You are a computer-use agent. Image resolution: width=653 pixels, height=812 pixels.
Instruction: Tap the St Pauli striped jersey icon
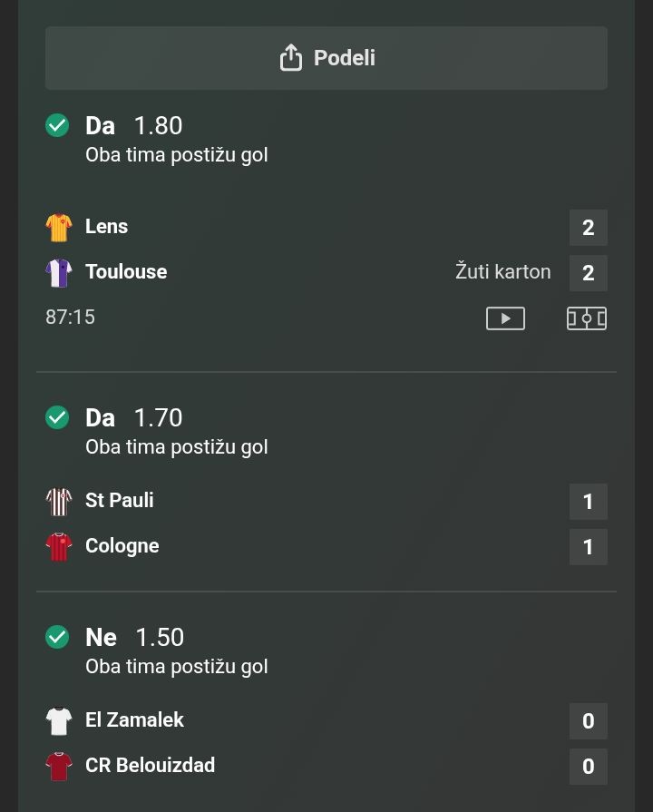[x=59, y=501]
